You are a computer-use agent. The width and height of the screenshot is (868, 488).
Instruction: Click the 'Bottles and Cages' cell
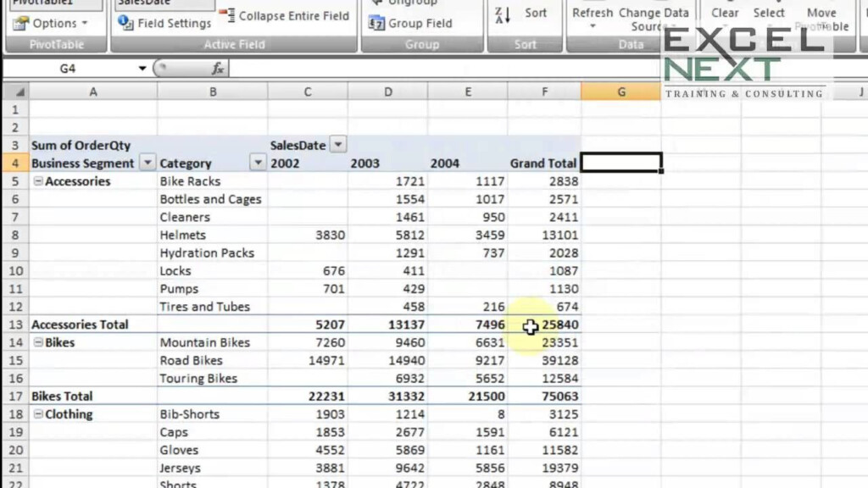coord(213,199)
